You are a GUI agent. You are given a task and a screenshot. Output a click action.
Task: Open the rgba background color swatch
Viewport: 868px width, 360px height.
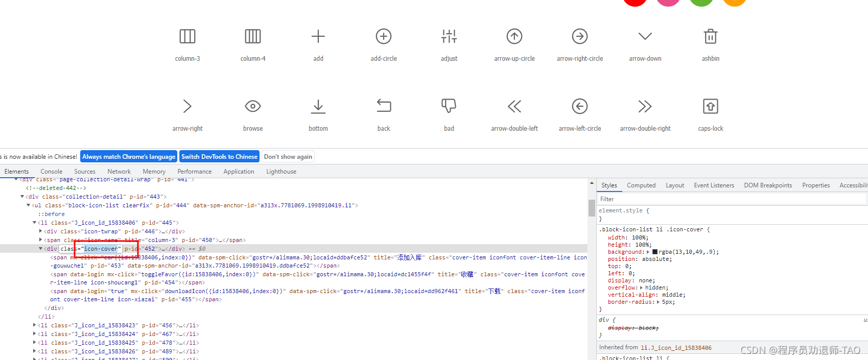[x=655, y=252]
